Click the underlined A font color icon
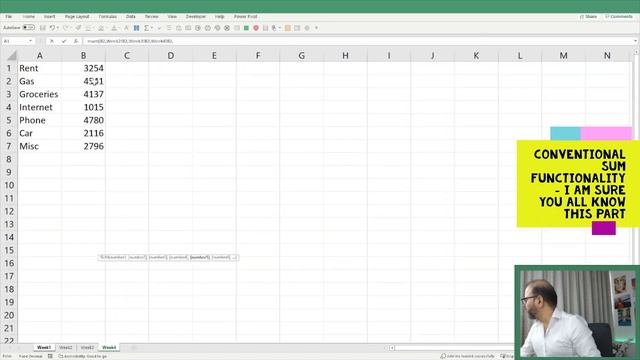 point(114,28)
